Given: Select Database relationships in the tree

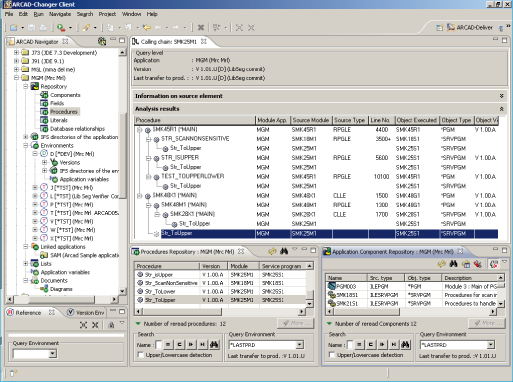Looking at the screenshot, I should [x=77, y=129].
